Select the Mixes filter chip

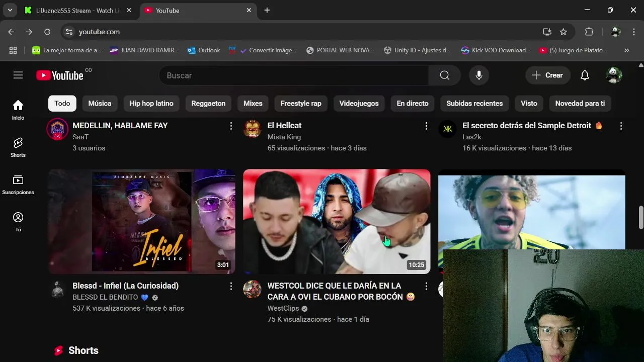coord(253,103)
